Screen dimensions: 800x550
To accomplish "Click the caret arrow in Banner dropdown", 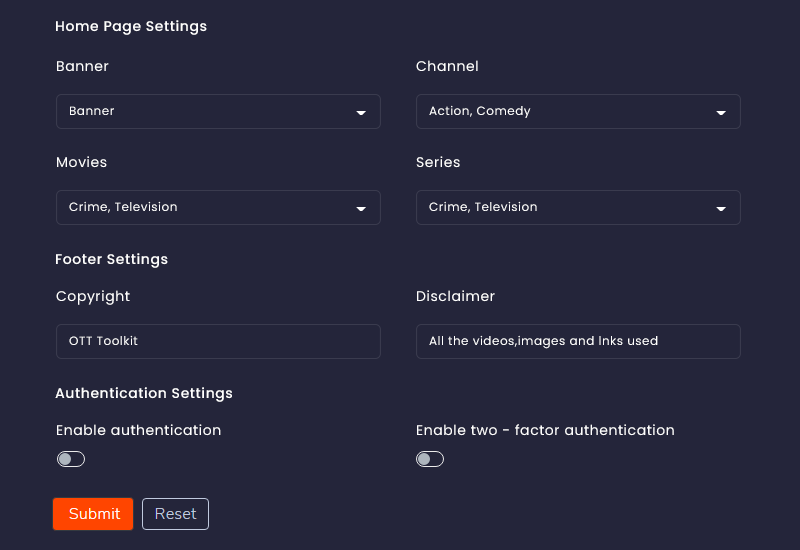I will [361, 113].
